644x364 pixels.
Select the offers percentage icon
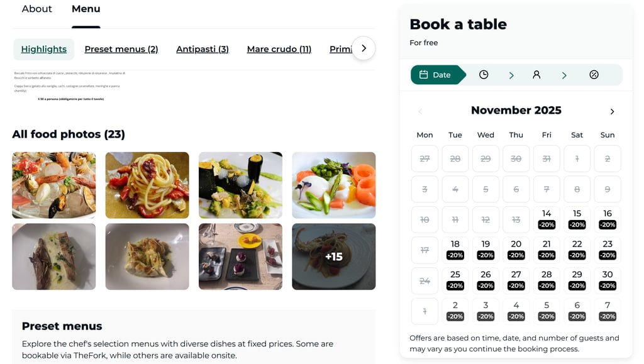pos(593,74)
